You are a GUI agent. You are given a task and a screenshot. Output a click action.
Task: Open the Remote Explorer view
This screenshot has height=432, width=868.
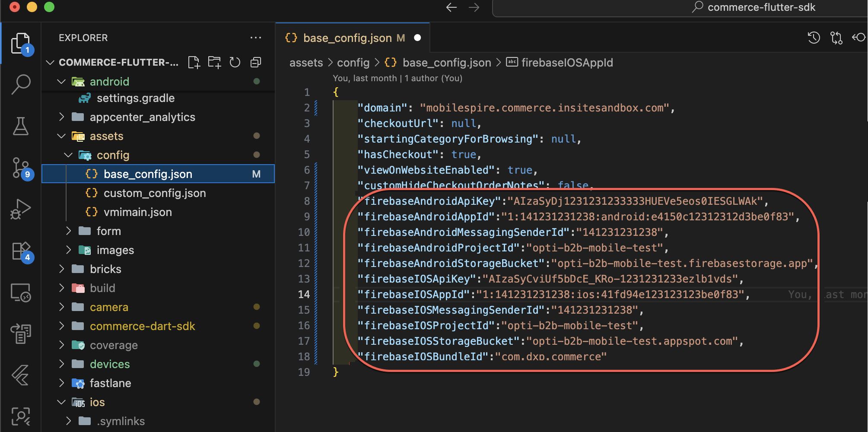click(x=21, y=292)
